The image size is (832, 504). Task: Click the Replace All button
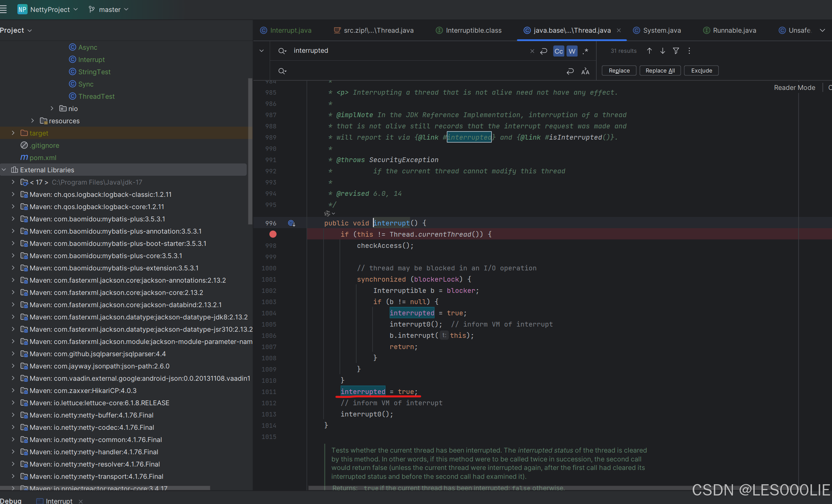660,70
